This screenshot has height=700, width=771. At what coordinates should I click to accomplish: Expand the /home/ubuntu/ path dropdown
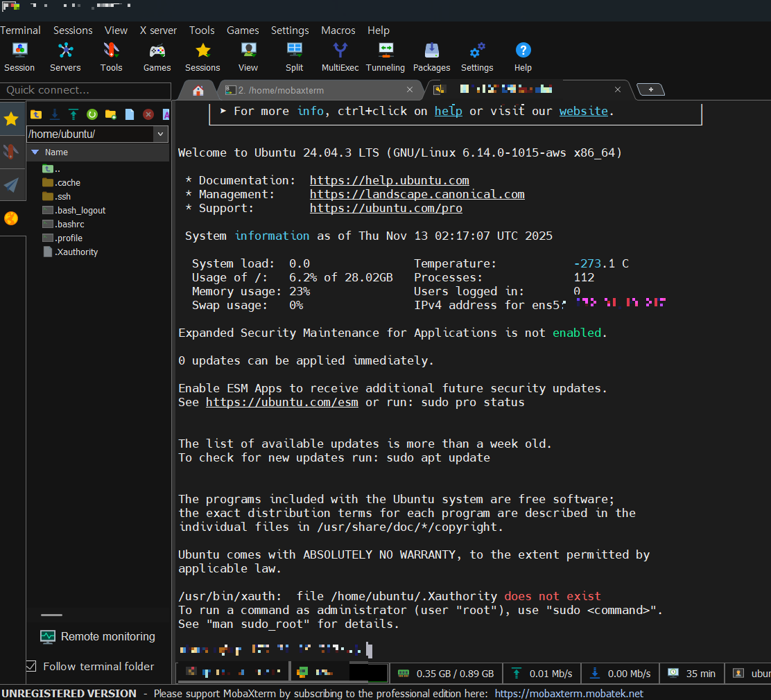160,134
